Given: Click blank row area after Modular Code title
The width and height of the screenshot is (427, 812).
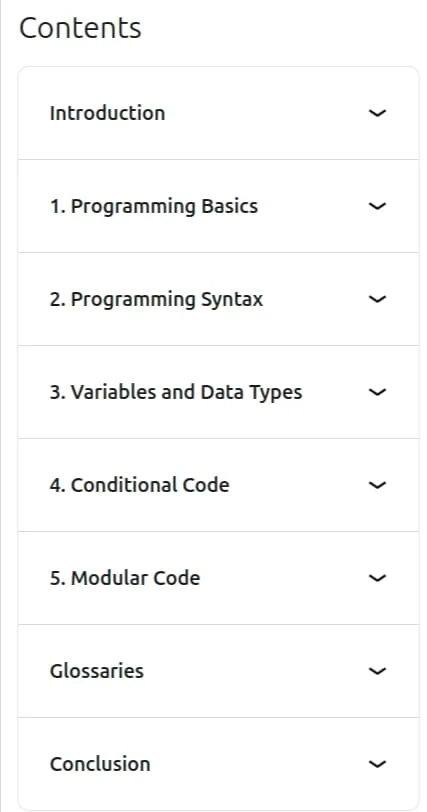Looking at the screenshot, I should click(x=284, y=578).
